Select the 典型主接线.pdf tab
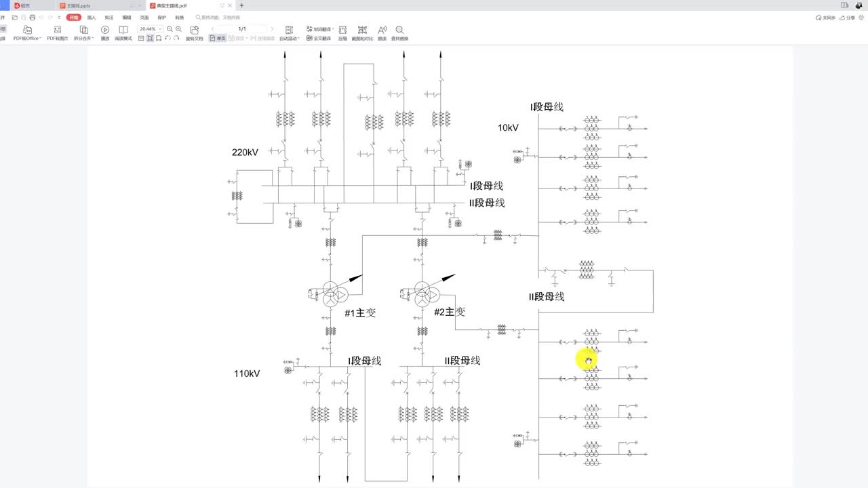 click(x=191, y=5)
